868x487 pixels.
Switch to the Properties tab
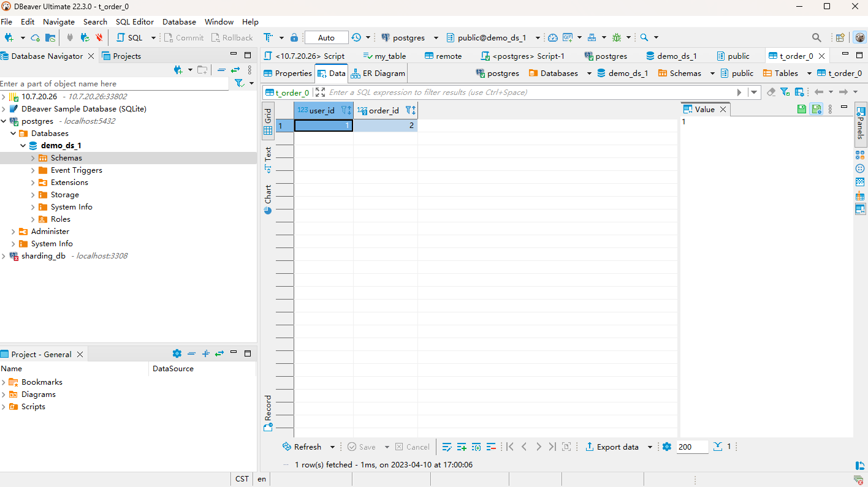(x=287, y=74)
